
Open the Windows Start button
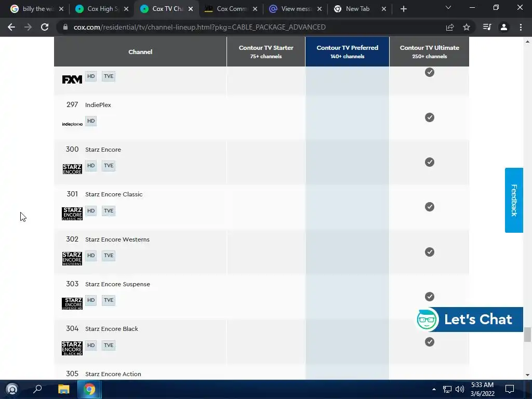tap(12, 389)
